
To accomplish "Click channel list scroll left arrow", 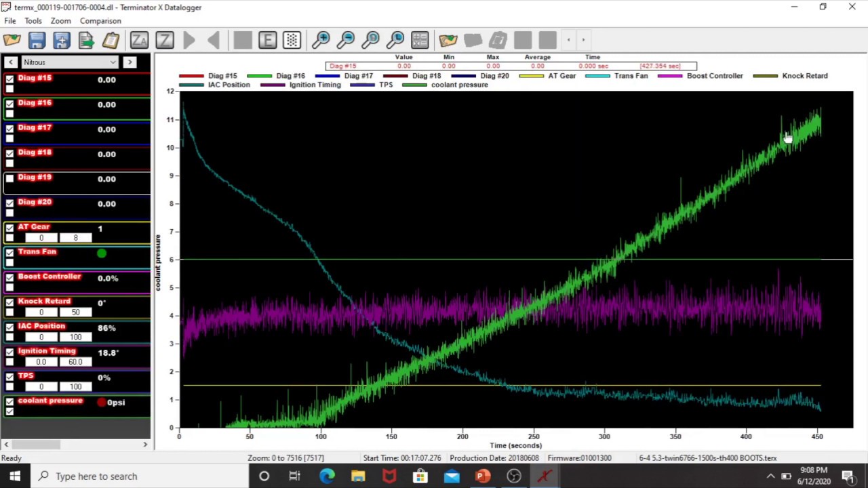I will coord(6,445).
